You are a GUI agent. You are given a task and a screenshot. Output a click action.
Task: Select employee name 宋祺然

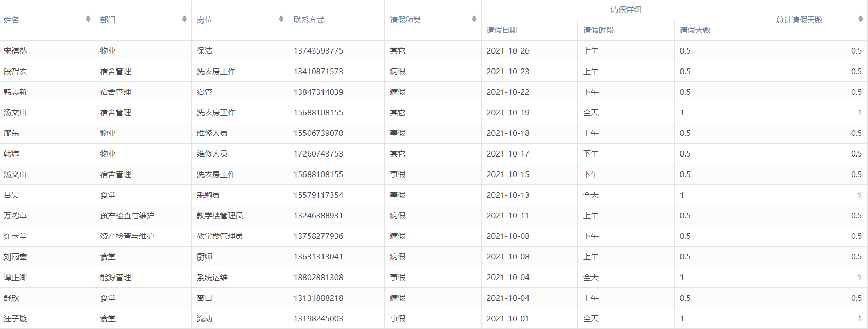(15, 51)
